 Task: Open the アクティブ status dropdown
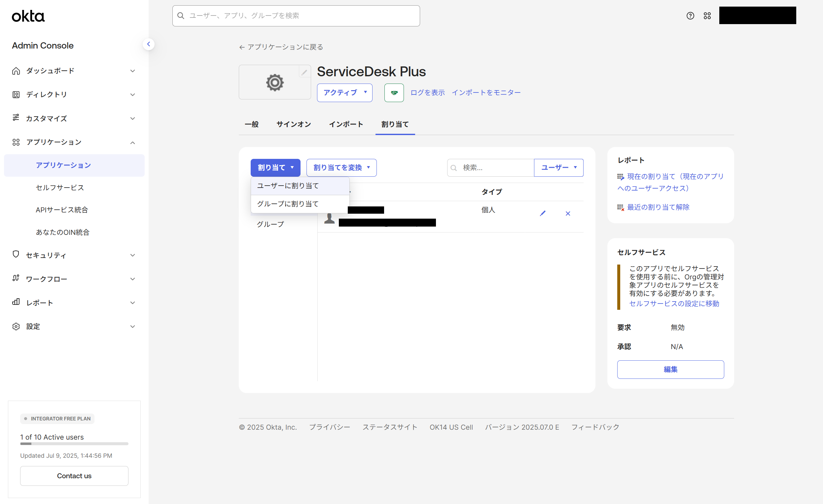(344, 93)
